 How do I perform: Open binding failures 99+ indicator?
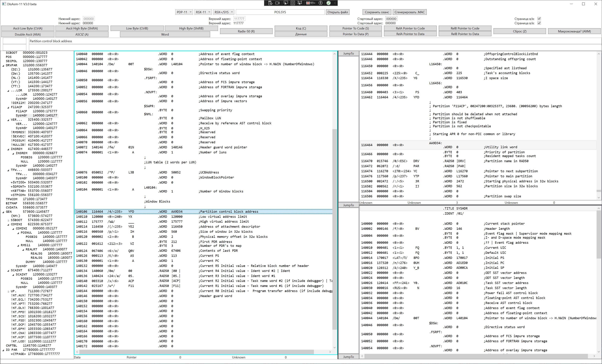(311, 3)
